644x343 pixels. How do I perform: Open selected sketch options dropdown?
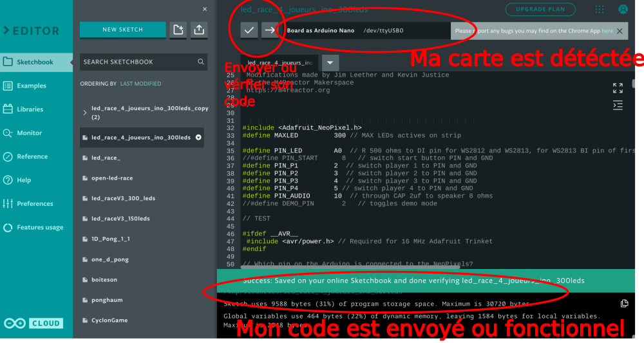[x=198, y=138]
